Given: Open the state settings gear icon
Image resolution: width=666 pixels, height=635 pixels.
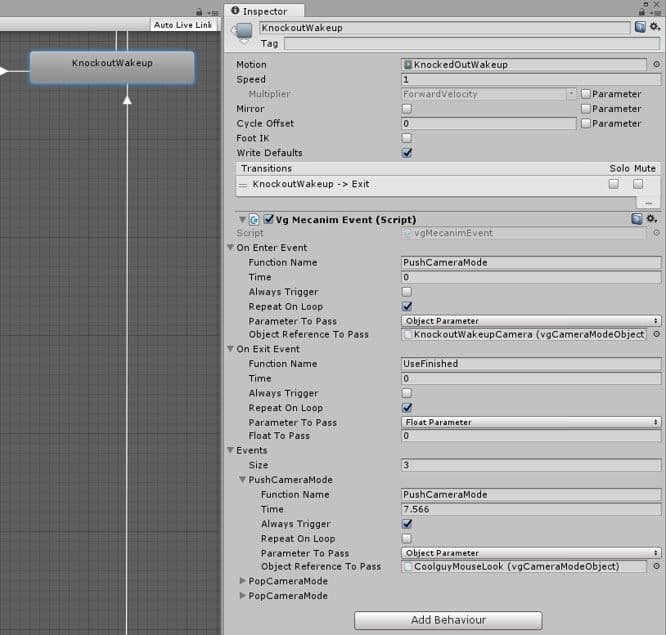Looking at the screenshot, I should point(652,28).
